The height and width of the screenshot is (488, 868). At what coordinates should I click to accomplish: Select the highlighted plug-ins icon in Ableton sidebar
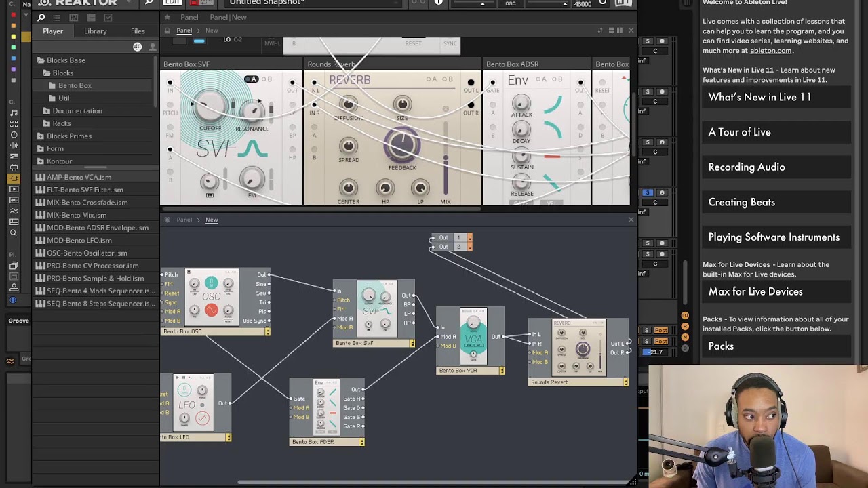tap(14, 178)
